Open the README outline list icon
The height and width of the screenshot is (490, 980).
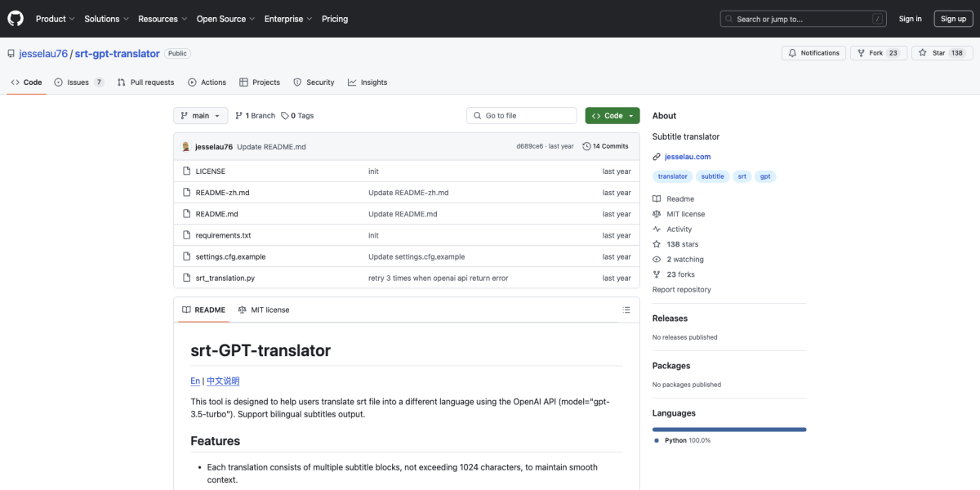626,310
